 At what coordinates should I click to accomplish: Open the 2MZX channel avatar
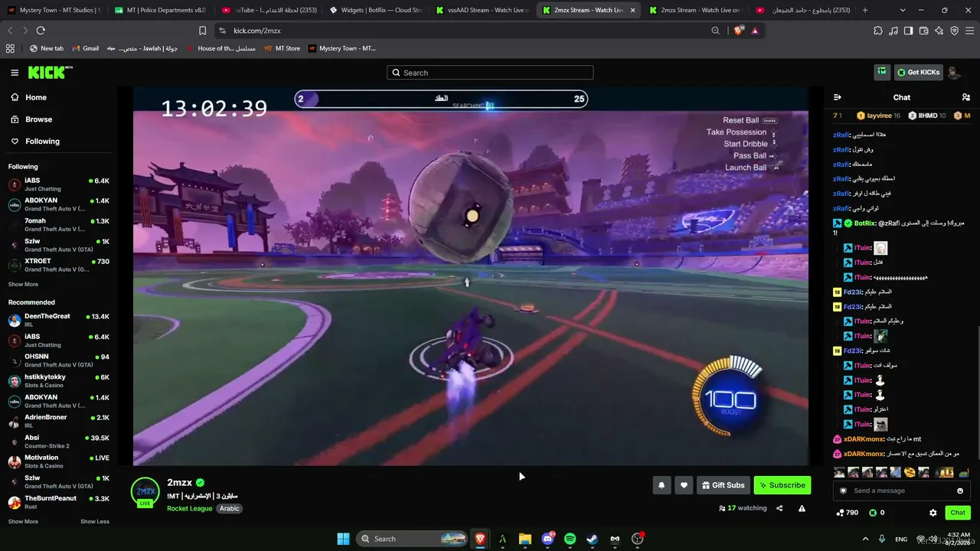(145, 491)
